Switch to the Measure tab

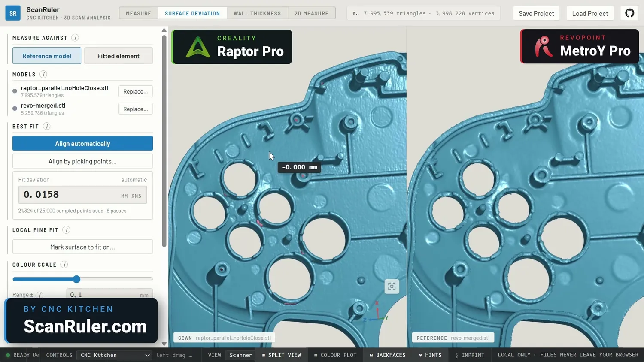[x=139, y=13]
